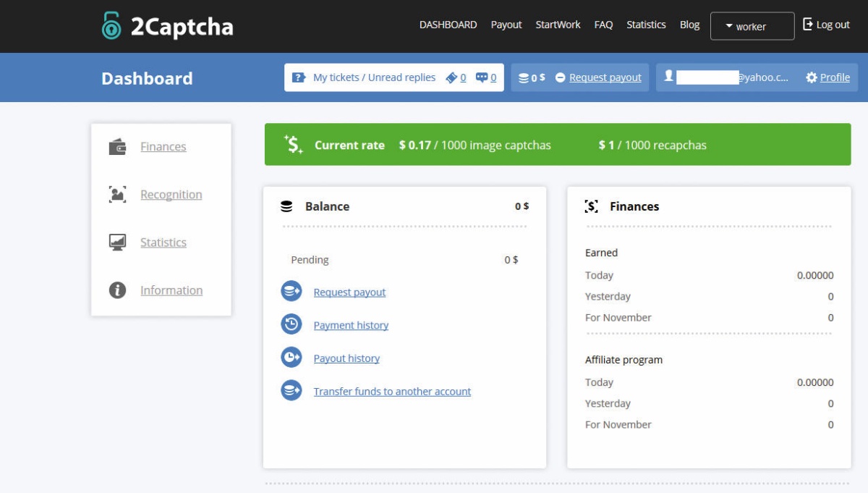Click the 'Affiliate program' heading
This screenshot has height=493, width=868.
pyautogui.click(x=624, y=360)
